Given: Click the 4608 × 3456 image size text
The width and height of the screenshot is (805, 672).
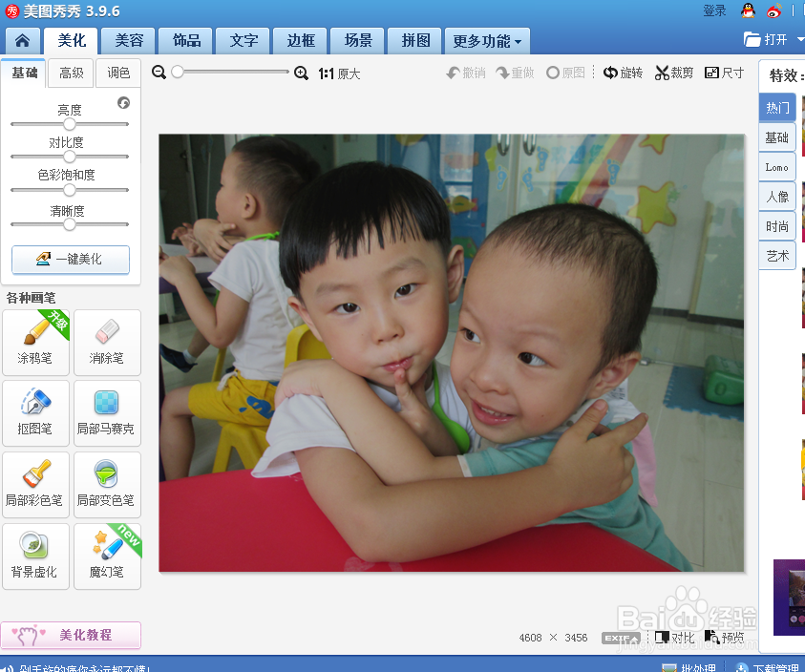Looking at the screenshot, I should point(553,638).
